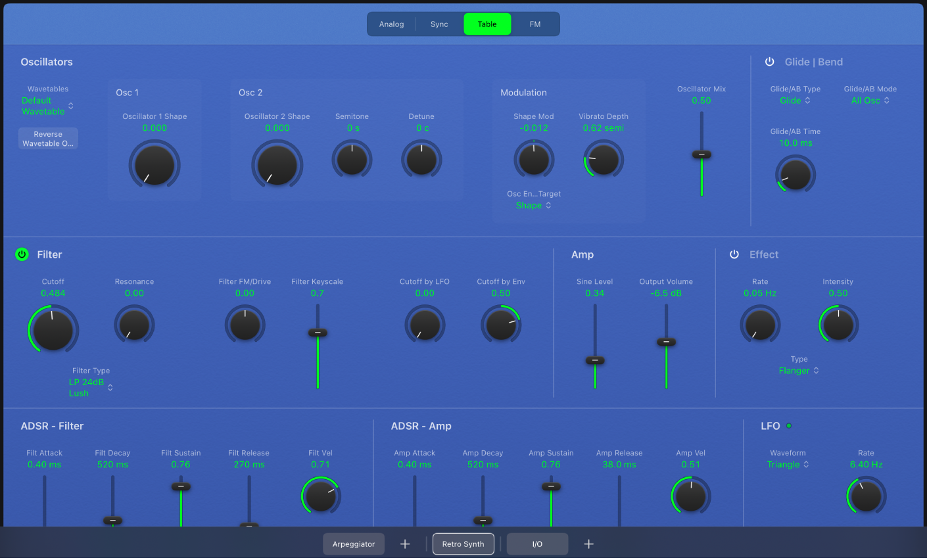Click the "+" next to Arpeggiator
Viewport: 927px width, 560px height.
[x=405, y=544]
